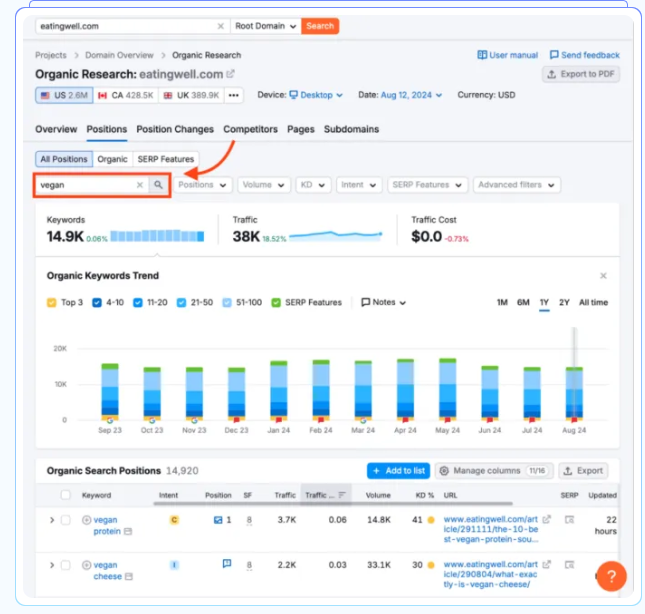645x614 pixels.
Task: Toggle the SERP Features series checkbox
Action: click(276, 303)
